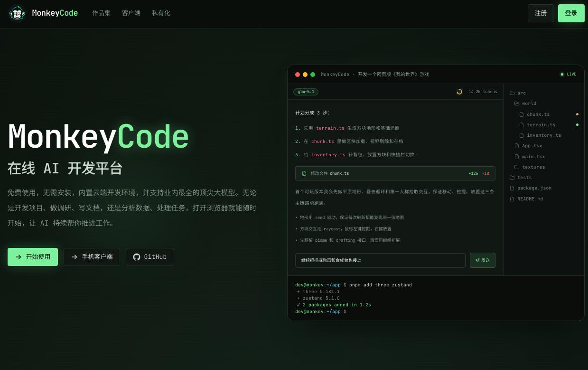Click the inventory.ts mention in step 3
The image size is (588, 370).
[328, 155]
